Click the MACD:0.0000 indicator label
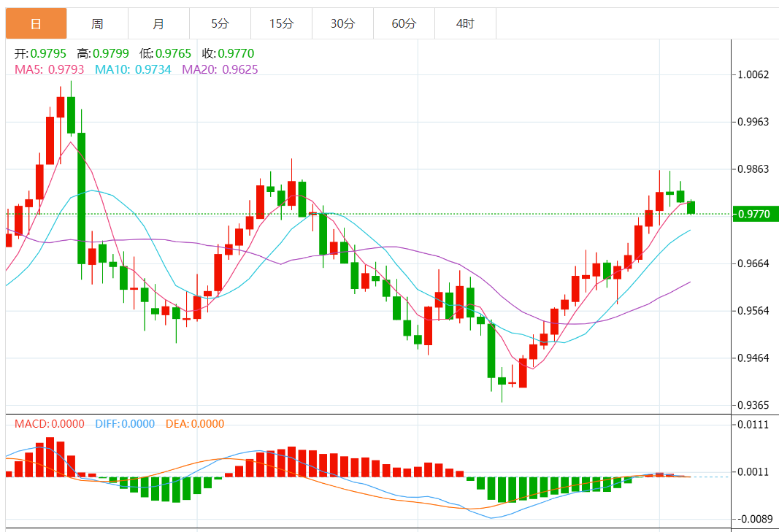The image size is (779, 532). click(50, 424)
